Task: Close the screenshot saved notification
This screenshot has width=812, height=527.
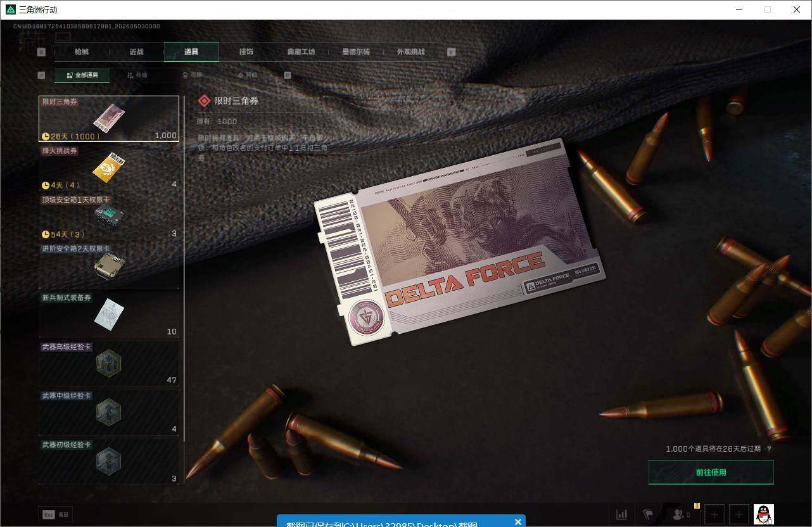Action: click(x=518, y=522)
